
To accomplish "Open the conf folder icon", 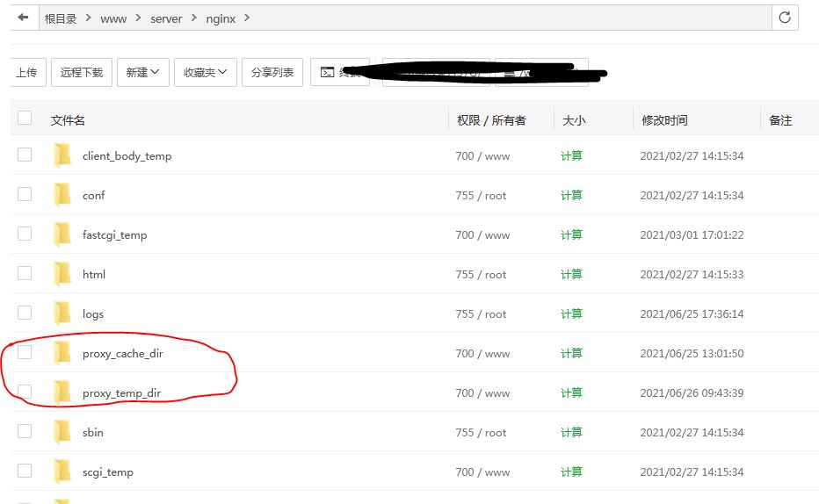I will 62,195.
